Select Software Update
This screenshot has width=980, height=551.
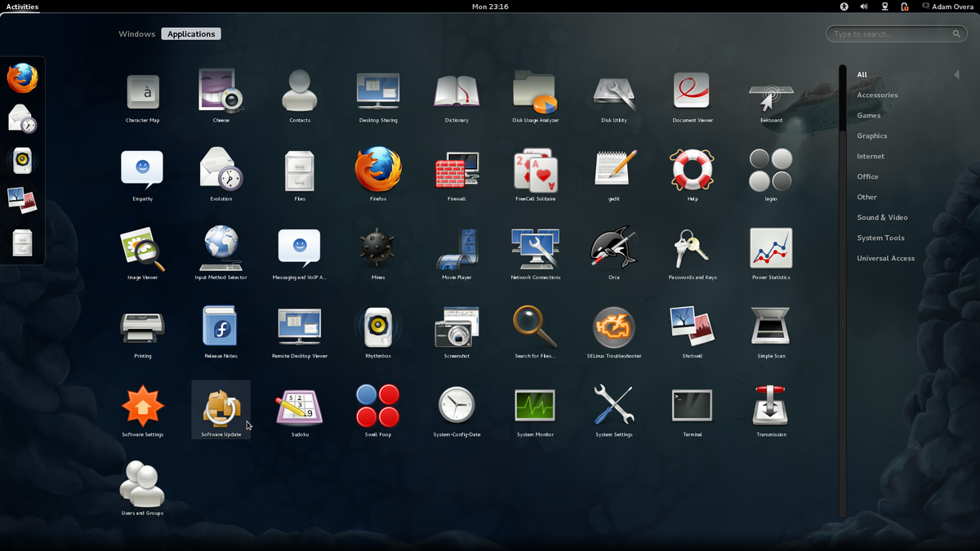220,406
